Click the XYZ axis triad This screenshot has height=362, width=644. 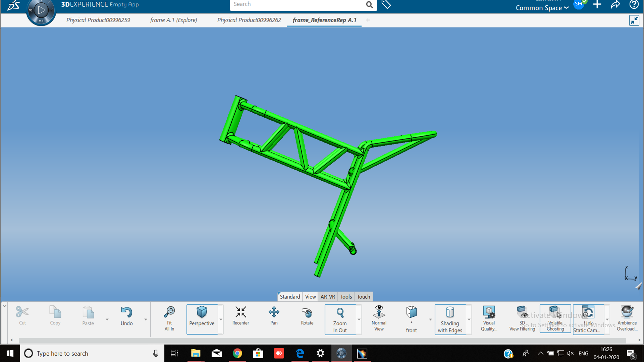point(631,273)
